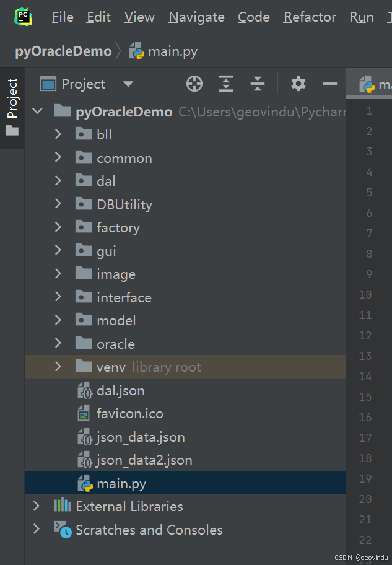The image size is (392, 565).
Task: Click the Select Opened File crosshair icon
Action: click(x=194, y=83)
